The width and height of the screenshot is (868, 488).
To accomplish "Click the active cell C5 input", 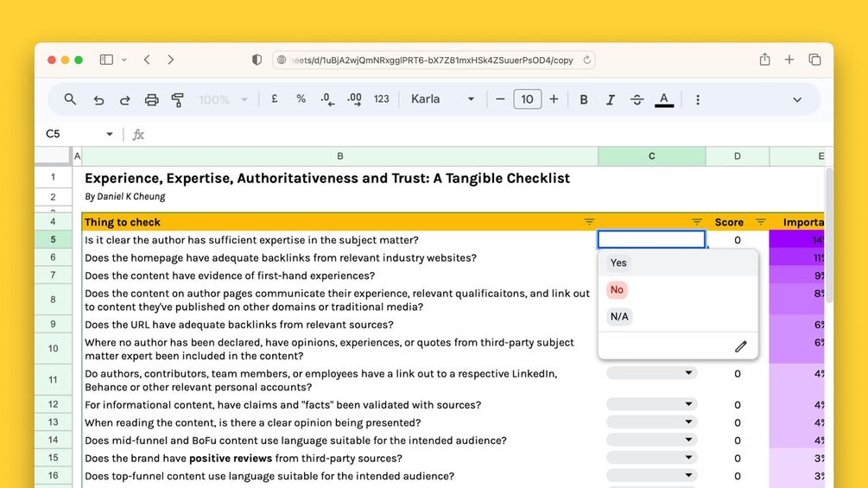I will (x=651, y=239).
